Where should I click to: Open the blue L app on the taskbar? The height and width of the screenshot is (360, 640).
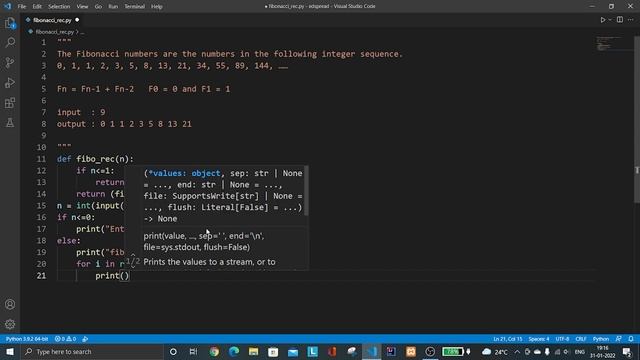click(x=313, y=352)
